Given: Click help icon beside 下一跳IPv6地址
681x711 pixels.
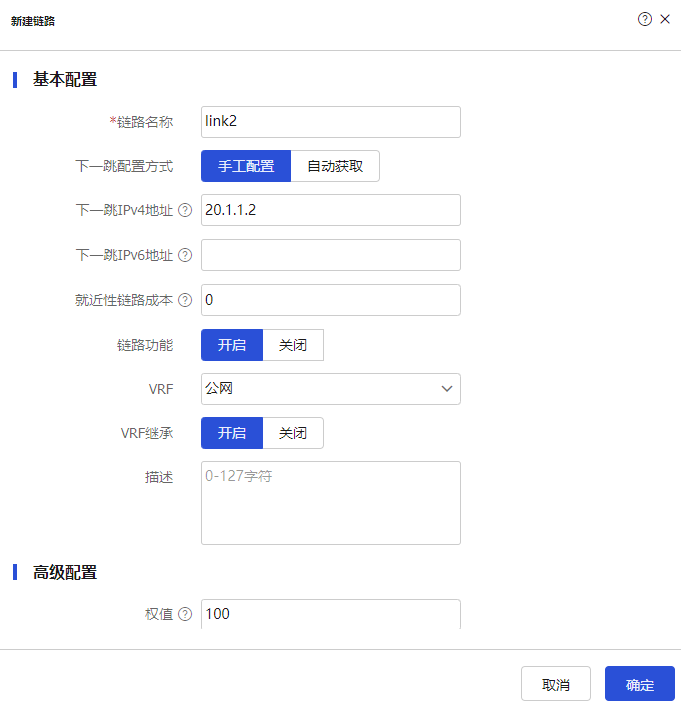Looking at the screenshot, I should [185, 255].
